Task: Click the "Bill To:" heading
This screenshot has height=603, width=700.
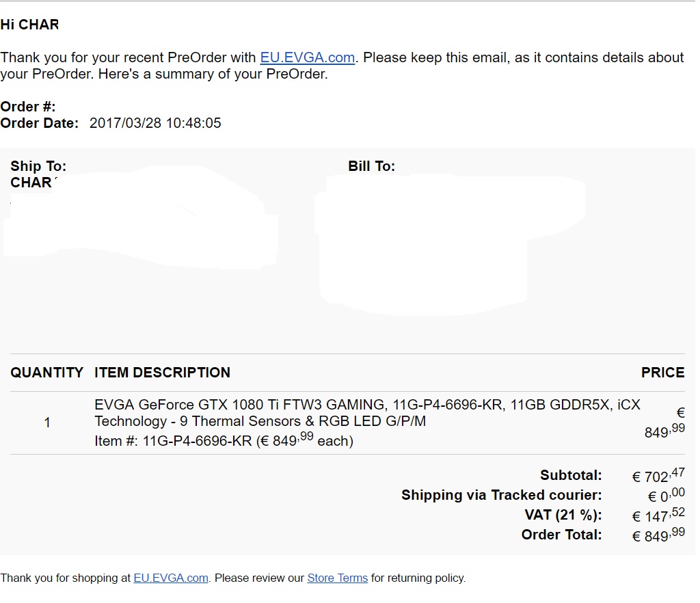Action: coord(371,166)
